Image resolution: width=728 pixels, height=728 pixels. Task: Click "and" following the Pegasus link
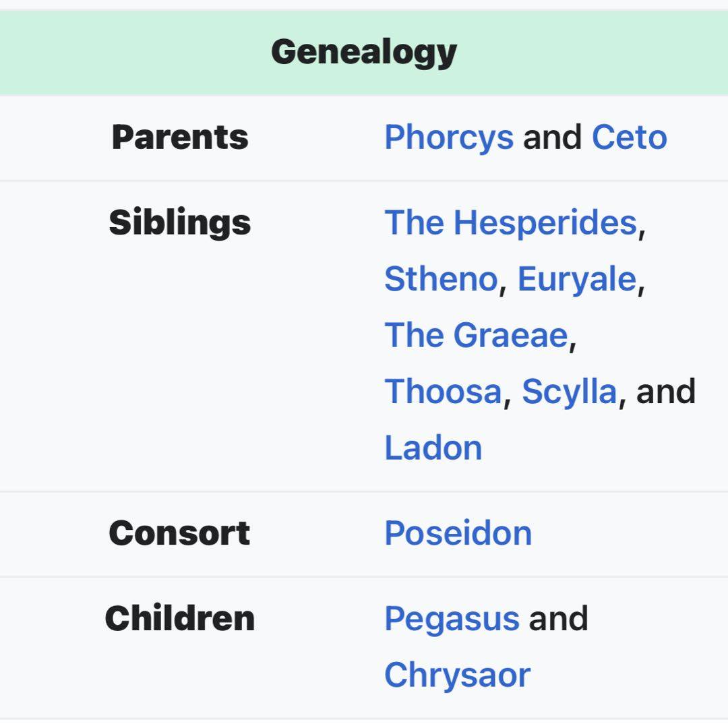tap(558, 618)
